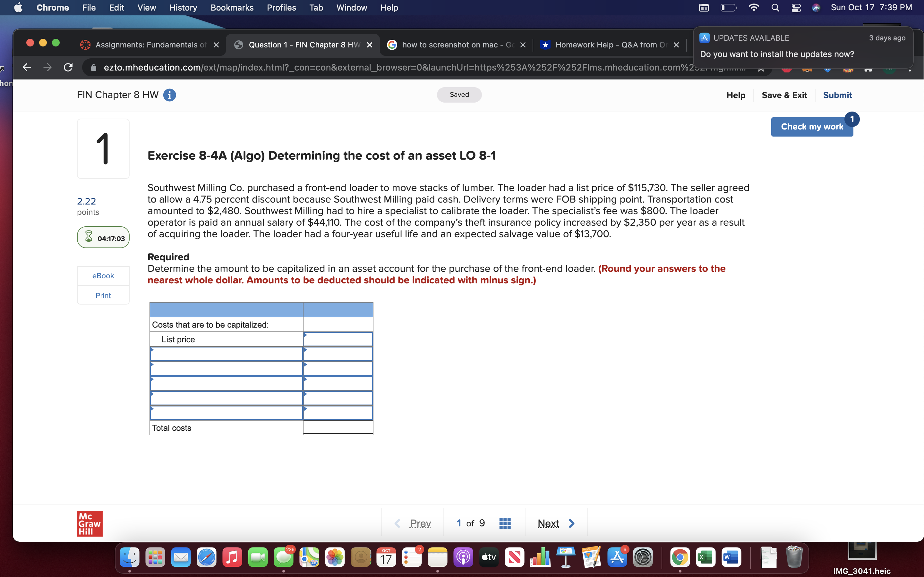Click the info icon next to FIN Chapter 8 HW

click(169, 95)
